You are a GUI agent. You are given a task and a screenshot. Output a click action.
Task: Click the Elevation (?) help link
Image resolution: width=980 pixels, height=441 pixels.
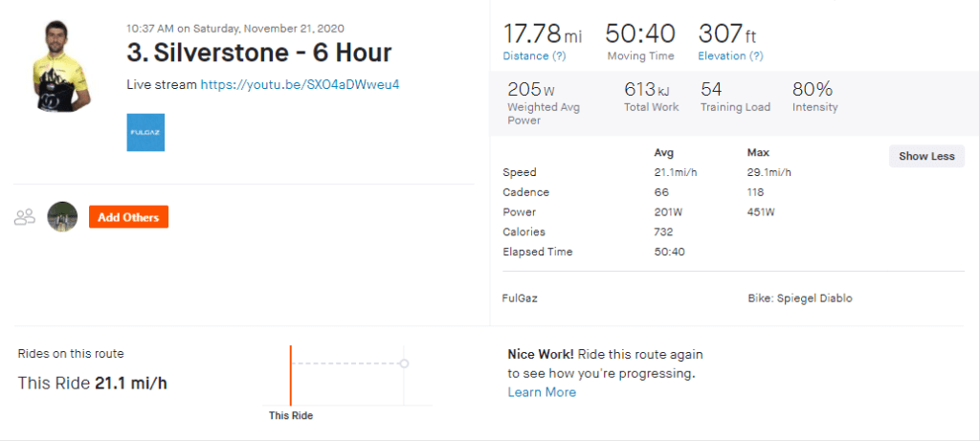[x=730, y=56]
